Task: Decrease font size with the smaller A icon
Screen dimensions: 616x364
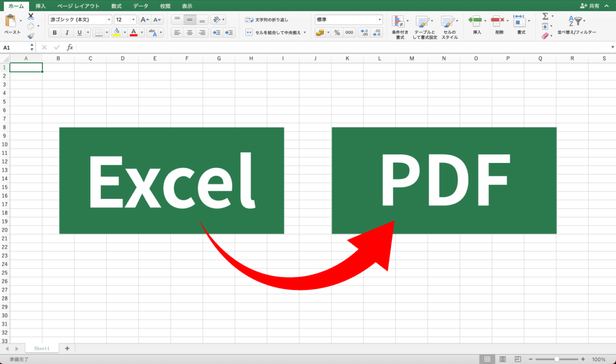Action: (x=157, y=19)
